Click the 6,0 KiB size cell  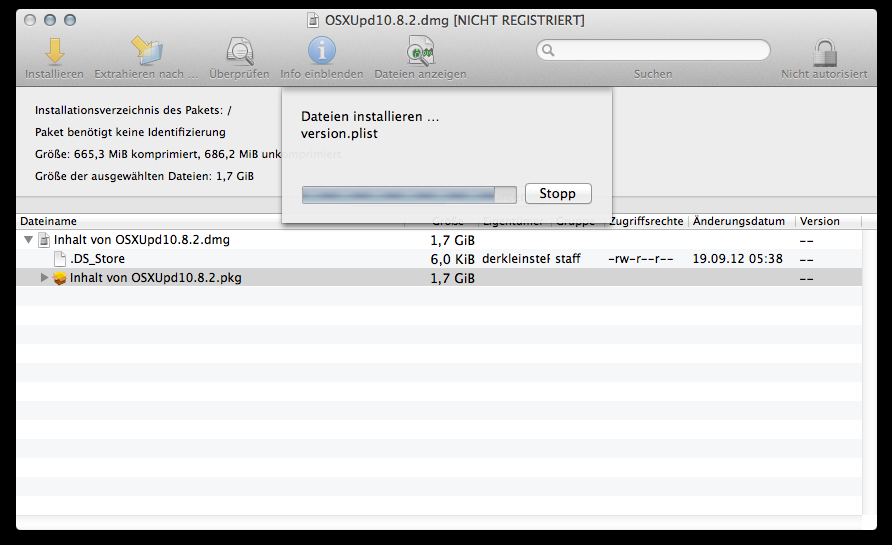[x=452, y=259]
